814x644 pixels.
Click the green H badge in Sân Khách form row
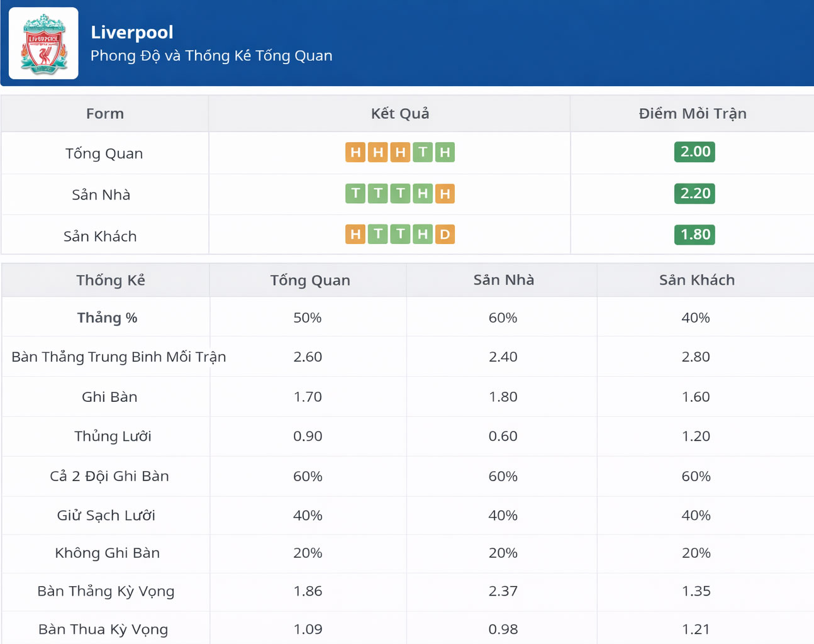(423, 235)
